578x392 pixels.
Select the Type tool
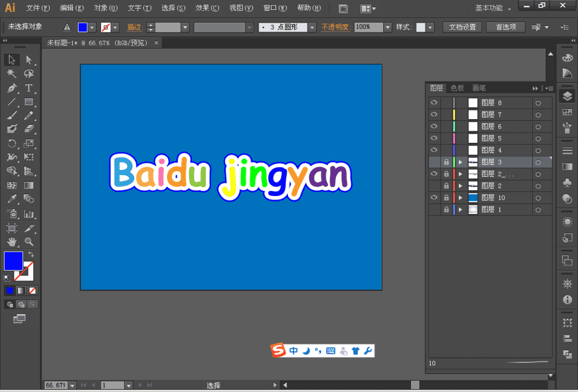coord(28,88)
